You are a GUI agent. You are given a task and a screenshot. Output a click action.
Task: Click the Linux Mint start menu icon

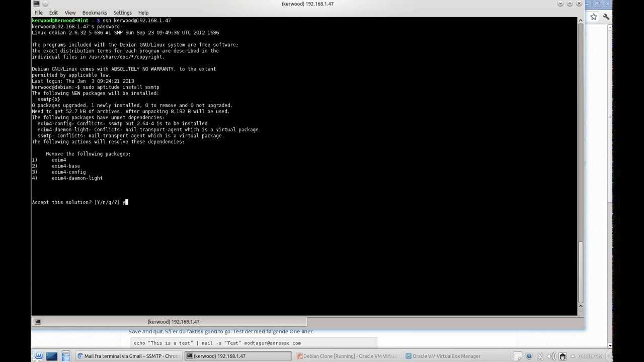38,356
